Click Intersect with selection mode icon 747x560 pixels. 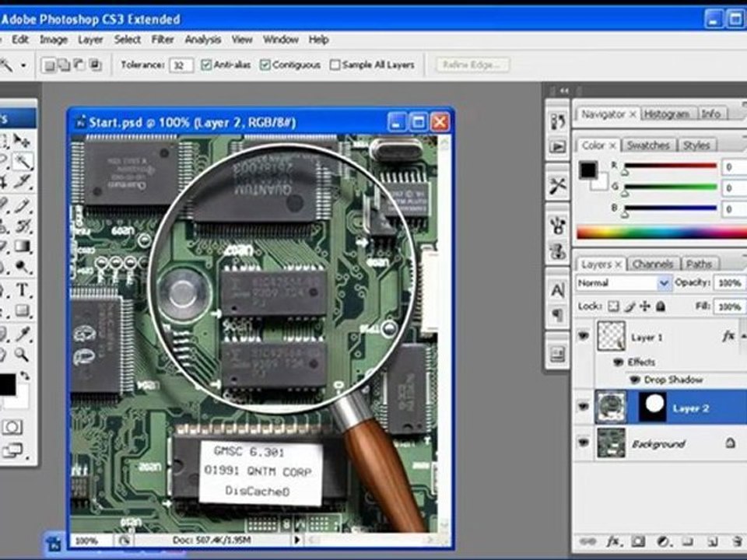coord(95,65)
